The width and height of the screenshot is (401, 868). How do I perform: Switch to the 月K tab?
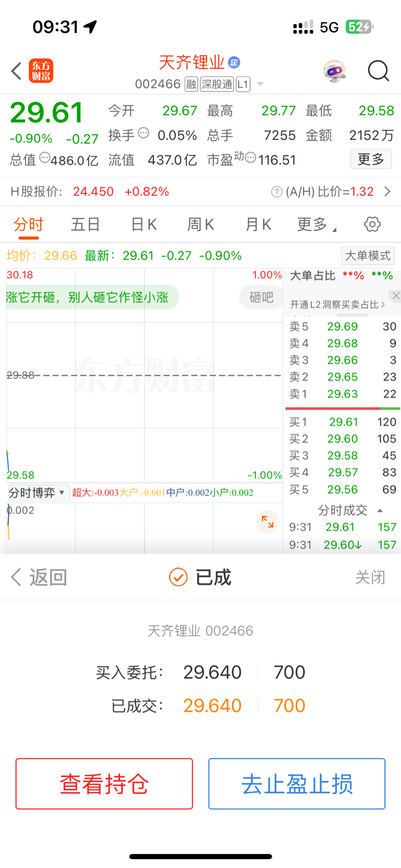(258, 225)
